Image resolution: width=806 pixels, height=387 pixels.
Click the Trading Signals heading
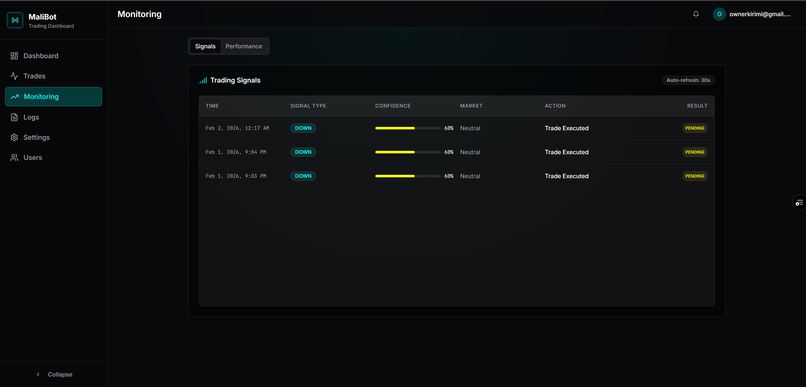pos(235,80)
